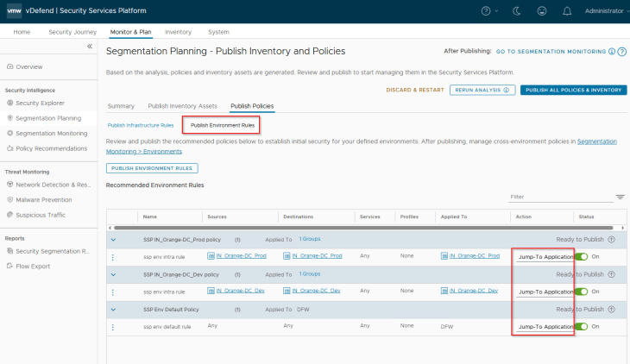Open three-dot menu for IN_Orange-DC_Prod rule

pyautogui.click(x=112, y=256)
